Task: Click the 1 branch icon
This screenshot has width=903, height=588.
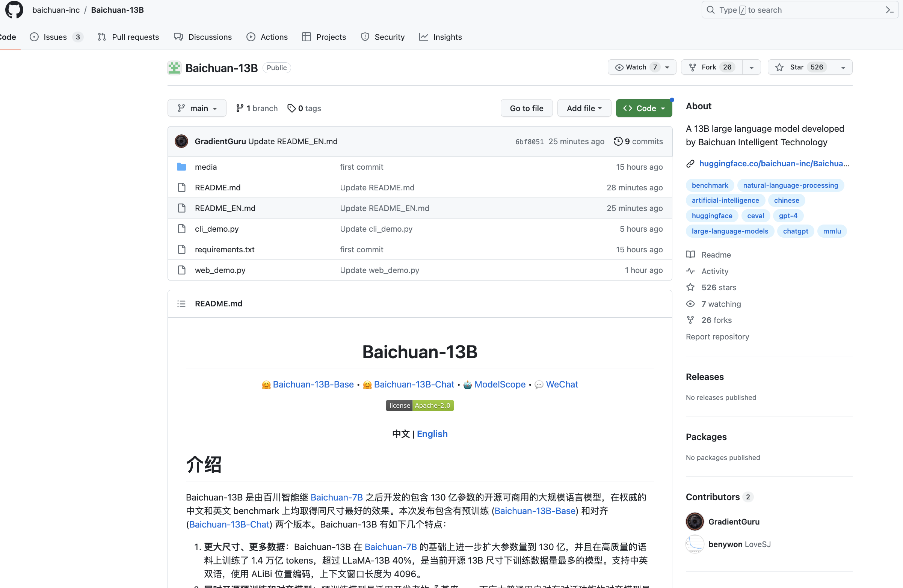Action: [239, 109]
